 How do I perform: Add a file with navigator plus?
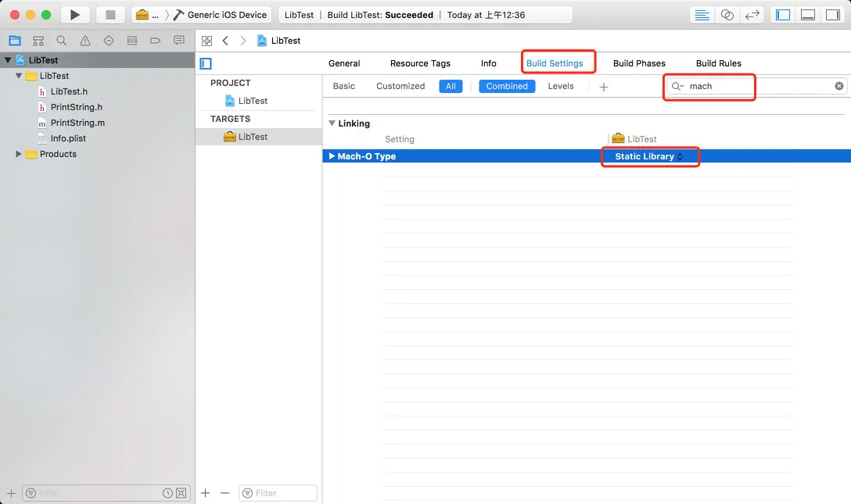coord(11,492)
